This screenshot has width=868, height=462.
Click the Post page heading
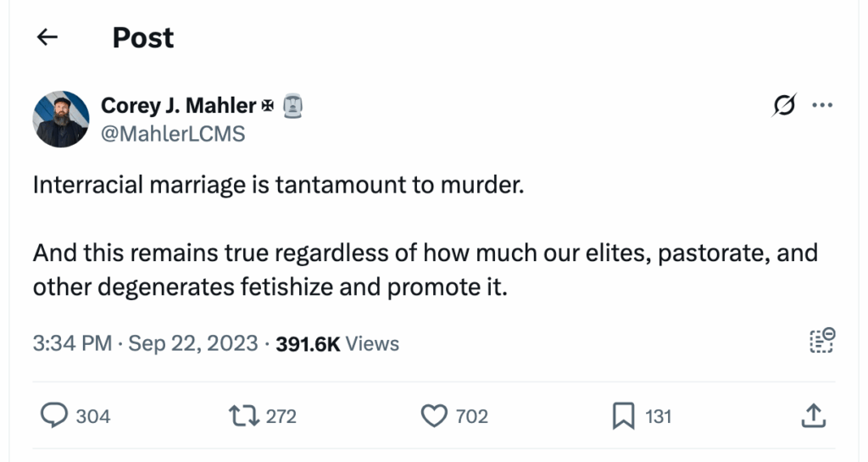click(142, 37)
